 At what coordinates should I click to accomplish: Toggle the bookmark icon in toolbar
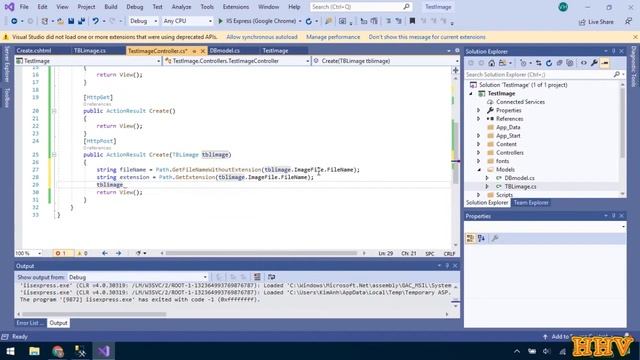coord(412,21)
